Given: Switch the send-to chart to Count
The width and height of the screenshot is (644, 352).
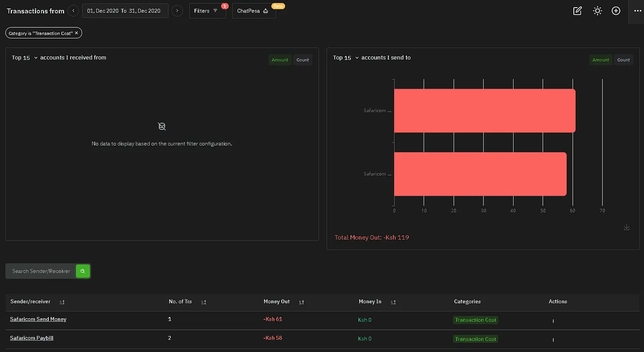Looking at the screenshot, I should coord(624,60).
